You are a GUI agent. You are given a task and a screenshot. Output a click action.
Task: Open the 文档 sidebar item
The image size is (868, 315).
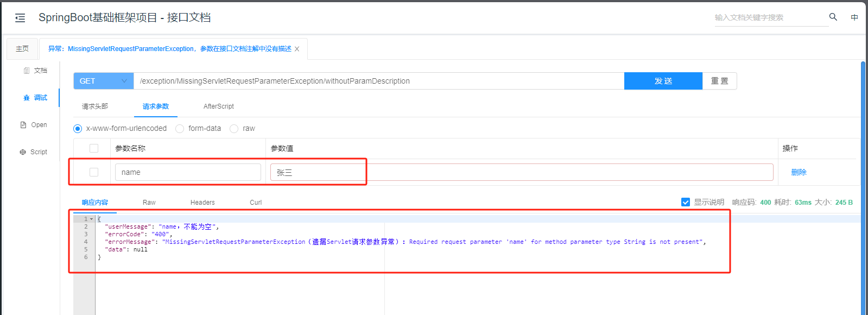coord(35,71)
